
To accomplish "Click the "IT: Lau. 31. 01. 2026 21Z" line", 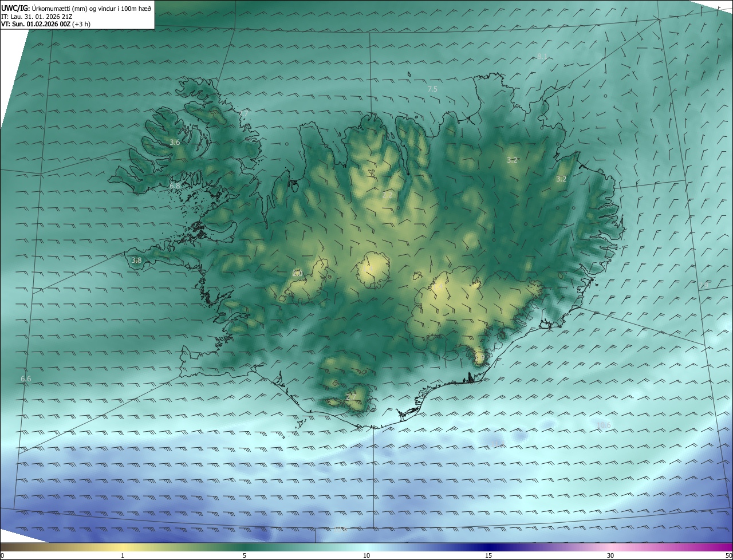I will (x=37, y=16).
